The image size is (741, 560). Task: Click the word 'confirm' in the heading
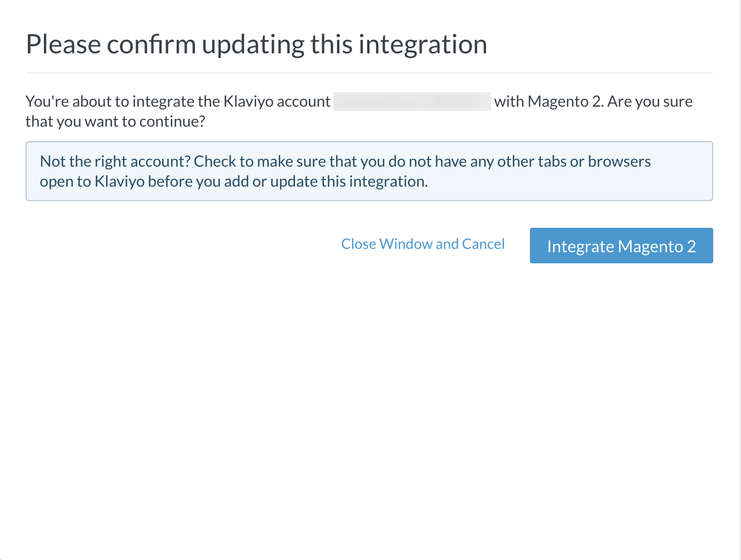[x=151, y=44]
